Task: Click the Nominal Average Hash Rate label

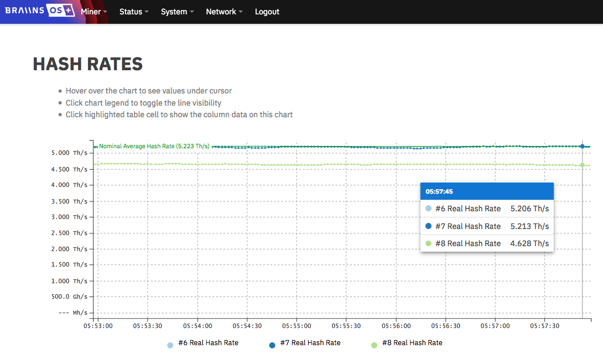Action: [154, 146]
